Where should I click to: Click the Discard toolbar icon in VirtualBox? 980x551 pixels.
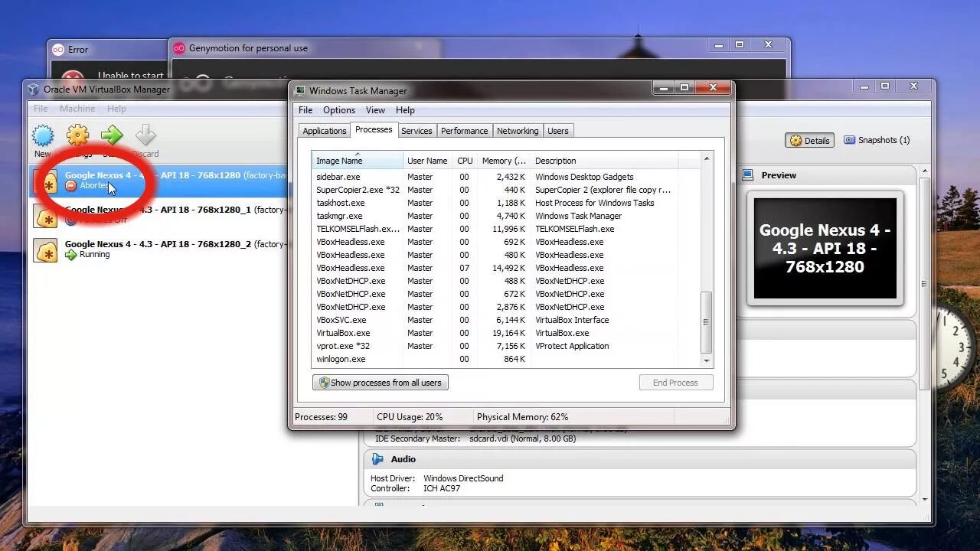coord(145,135)
